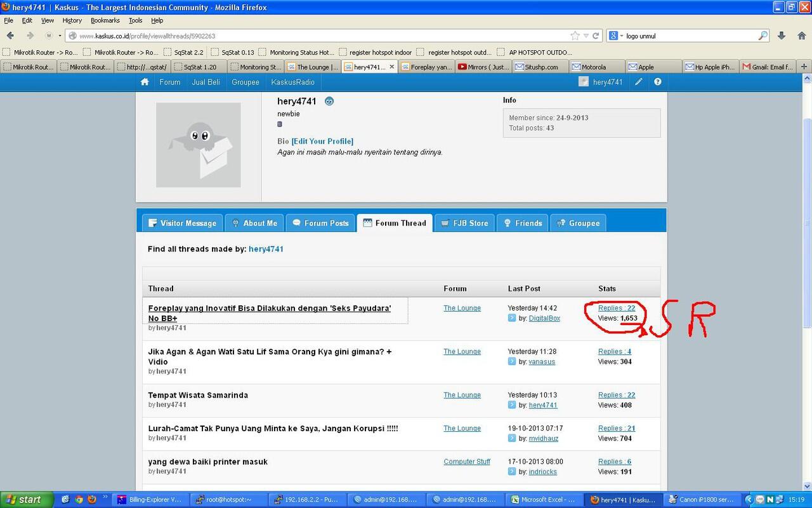
Task: Go to last post arrow by DigitalBox
Action: click(512, 318)
